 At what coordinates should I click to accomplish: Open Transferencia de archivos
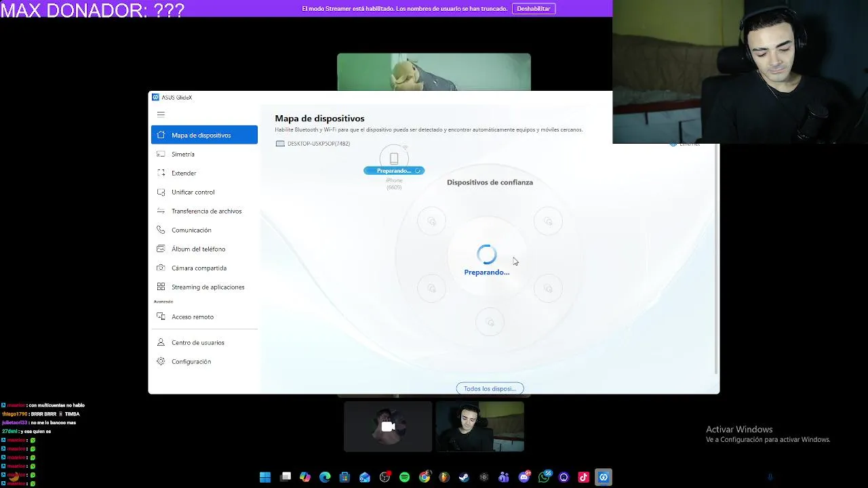point(204,211)
